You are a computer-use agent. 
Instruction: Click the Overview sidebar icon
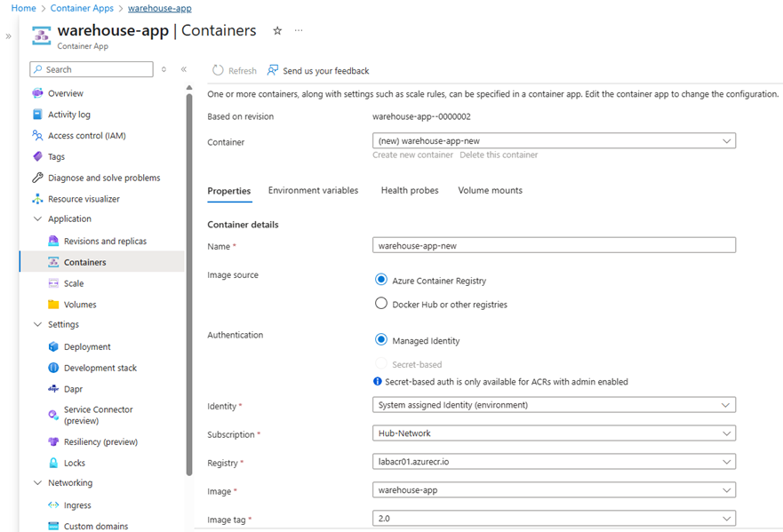pos(37,93)
